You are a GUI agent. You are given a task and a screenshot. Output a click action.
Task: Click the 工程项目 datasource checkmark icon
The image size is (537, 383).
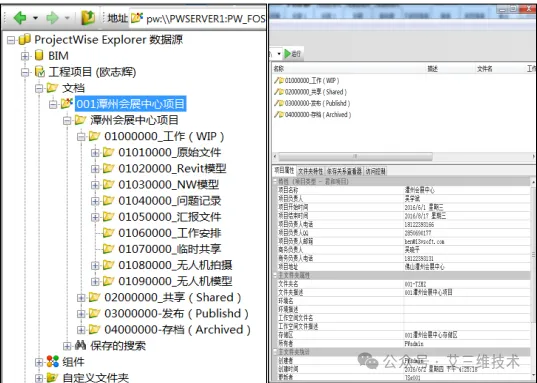(x=39, y=72)
